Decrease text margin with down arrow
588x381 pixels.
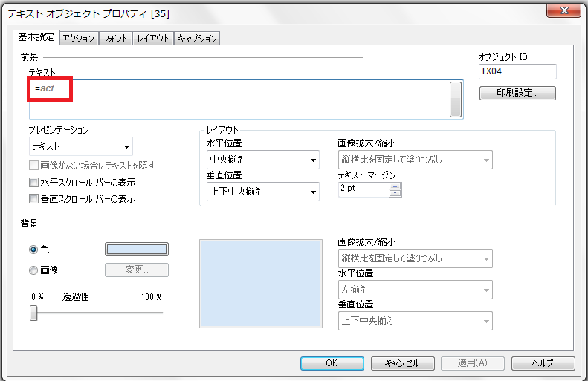(395, 193)
